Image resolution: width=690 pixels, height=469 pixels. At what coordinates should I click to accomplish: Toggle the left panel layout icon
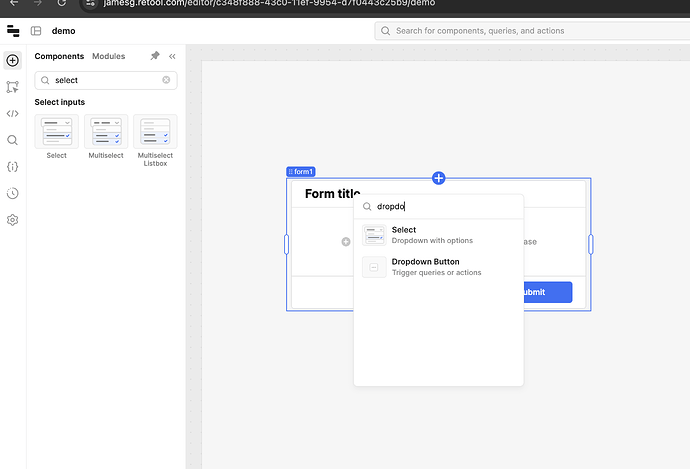pos(36,31)
